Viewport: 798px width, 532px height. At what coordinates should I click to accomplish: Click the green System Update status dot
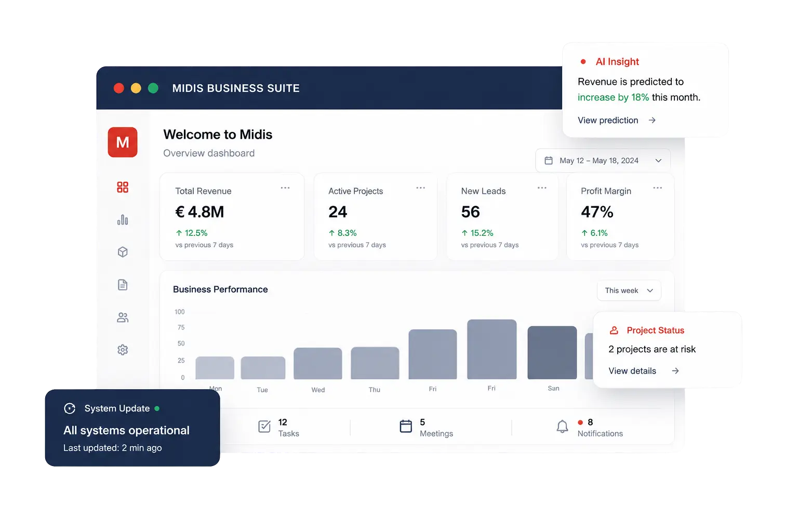(157, 408)
